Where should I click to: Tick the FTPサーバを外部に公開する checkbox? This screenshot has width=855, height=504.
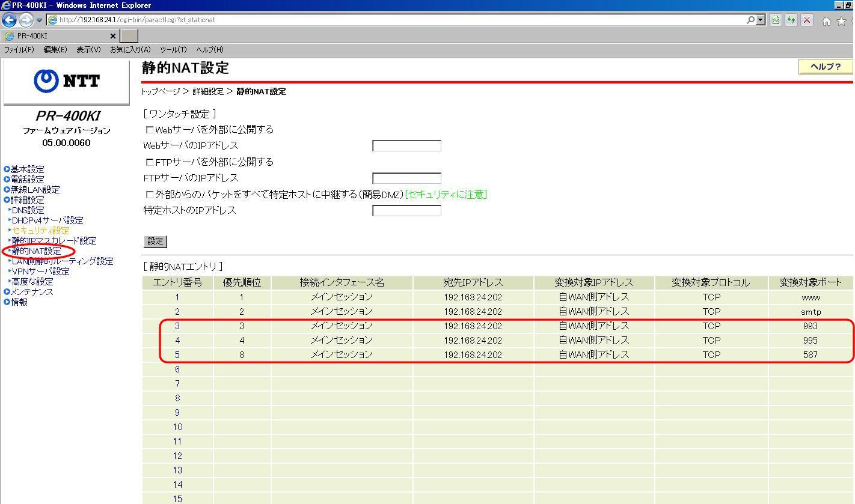[x=150, y=162]
